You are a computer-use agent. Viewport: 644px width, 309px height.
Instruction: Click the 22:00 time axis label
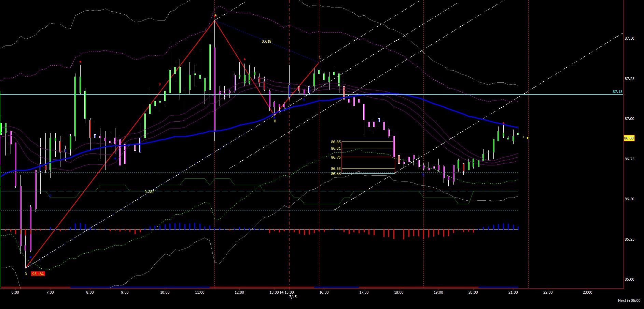(x=548, y=292)
